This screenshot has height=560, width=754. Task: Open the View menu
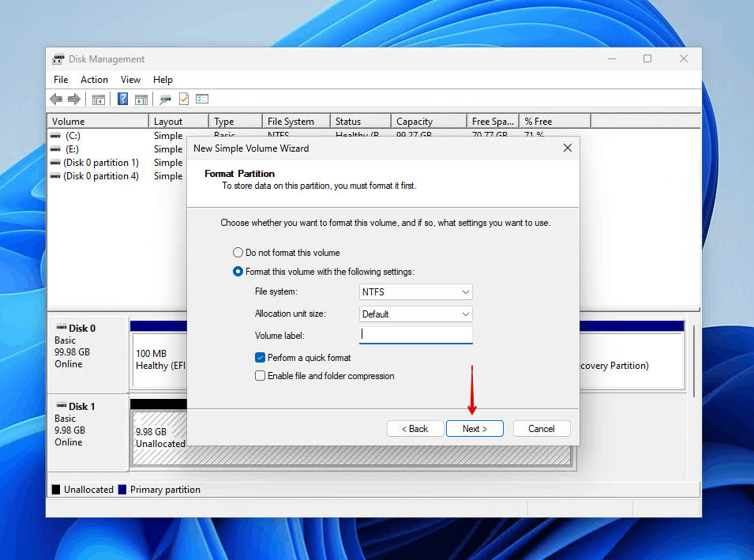(x=130, y=79)
